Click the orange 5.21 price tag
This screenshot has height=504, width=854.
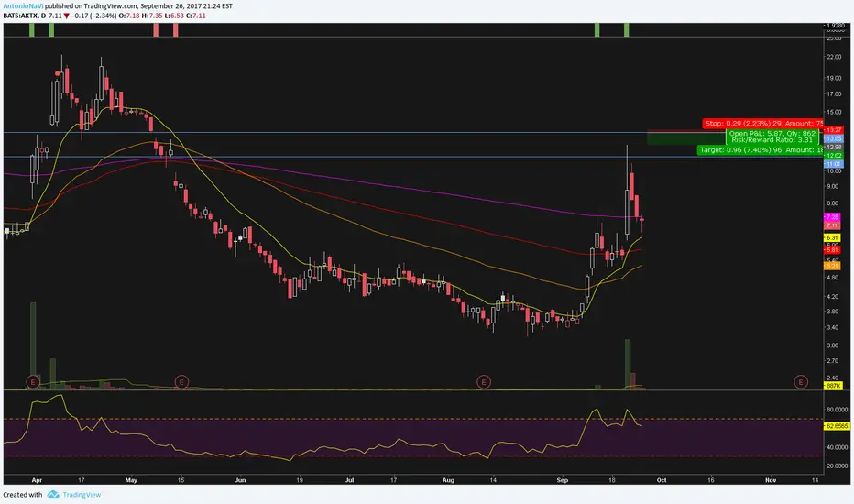point(832,266)
